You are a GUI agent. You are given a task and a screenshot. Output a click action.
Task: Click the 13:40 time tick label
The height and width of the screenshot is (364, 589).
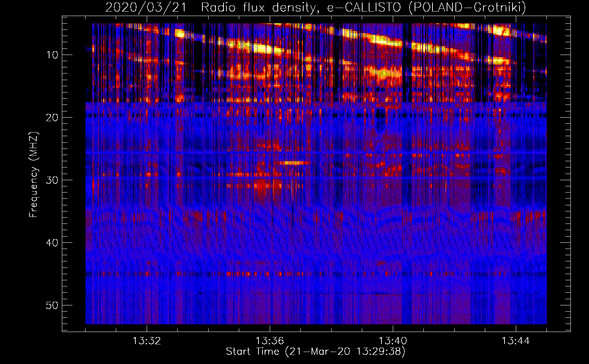pos(393,341)
